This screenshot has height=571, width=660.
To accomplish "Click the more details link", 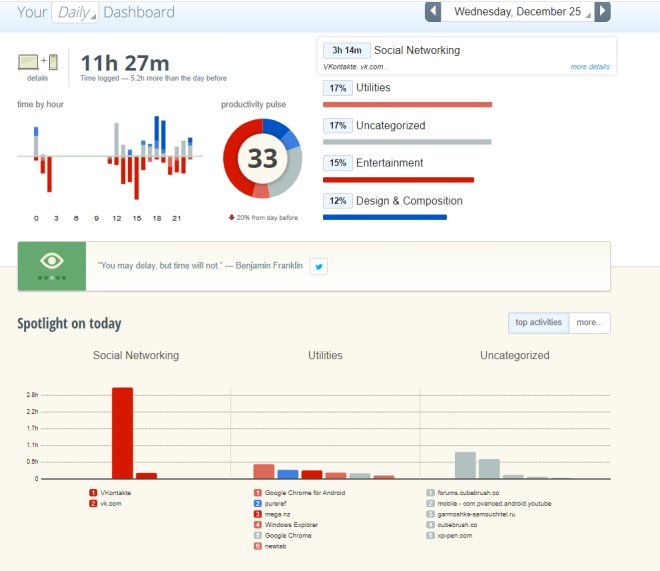I will point(590,67).
